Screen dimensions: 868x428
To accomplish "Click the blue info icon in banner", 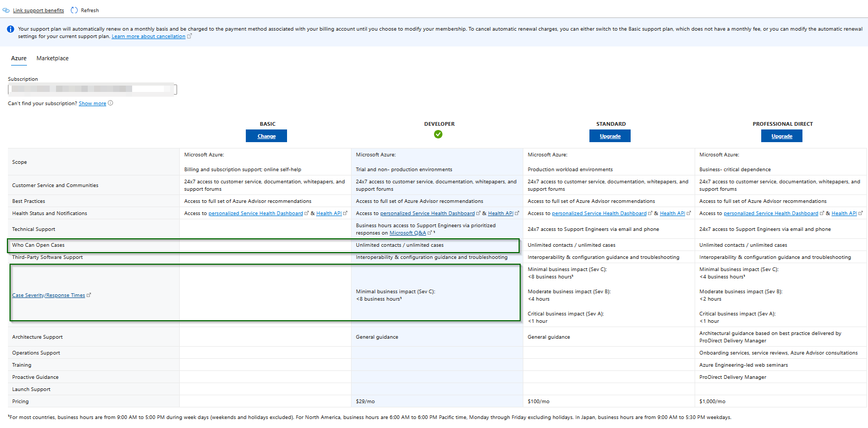I will pos(11,29).
